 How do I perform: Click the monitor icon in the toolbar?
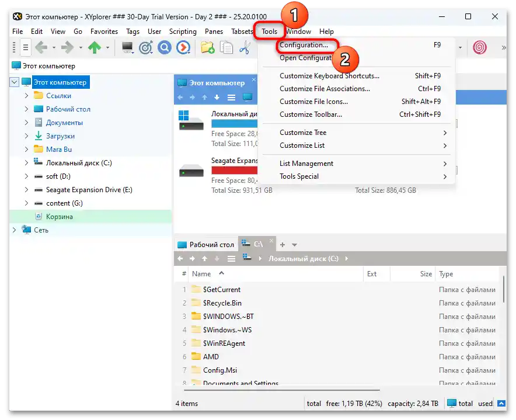tap(127, 47)
